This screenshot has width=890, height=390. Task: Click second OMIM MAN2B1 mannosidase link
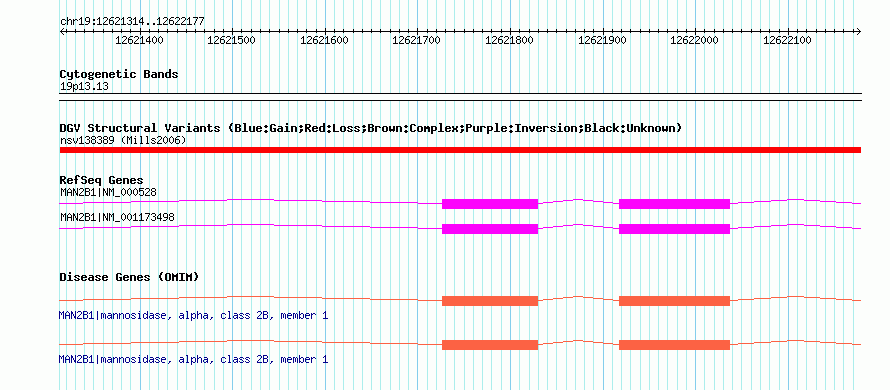click(194, 359)
